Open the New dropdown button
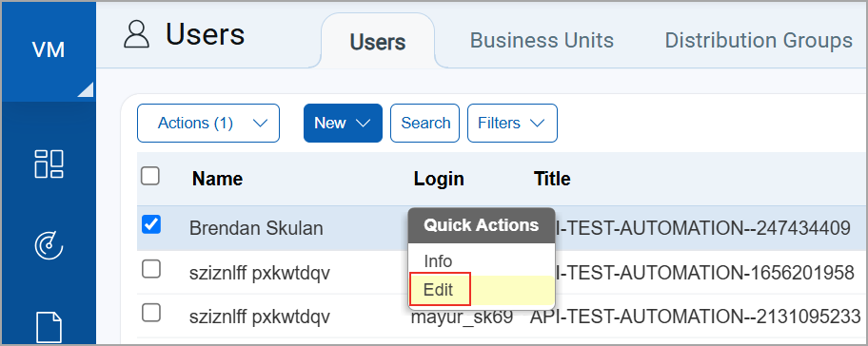The height and width of the screenshot is (346, 868). click(x=343, y=123)
